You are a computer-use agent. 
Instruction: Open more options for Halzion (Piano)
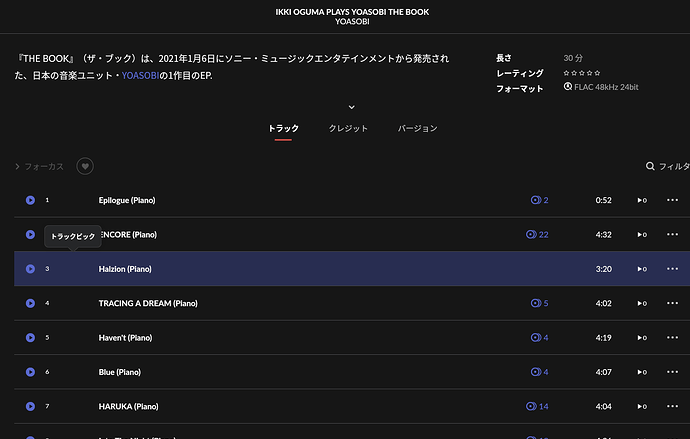click(672, 269)
